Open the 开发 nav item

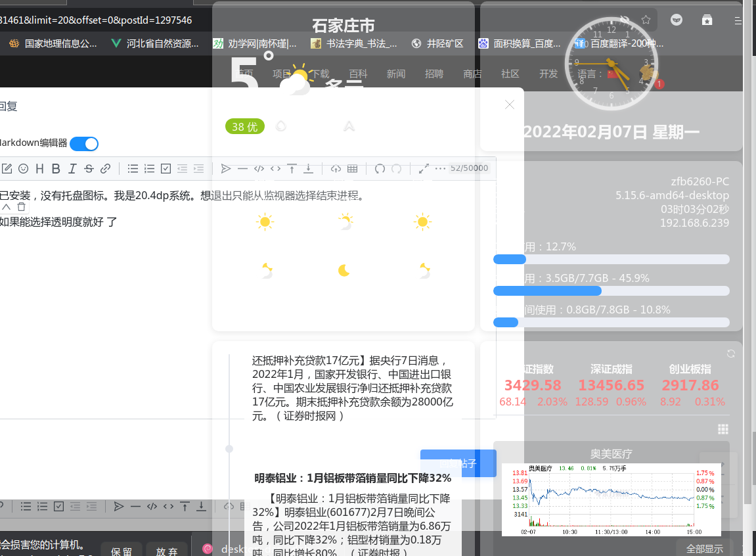tap(548, 74)
